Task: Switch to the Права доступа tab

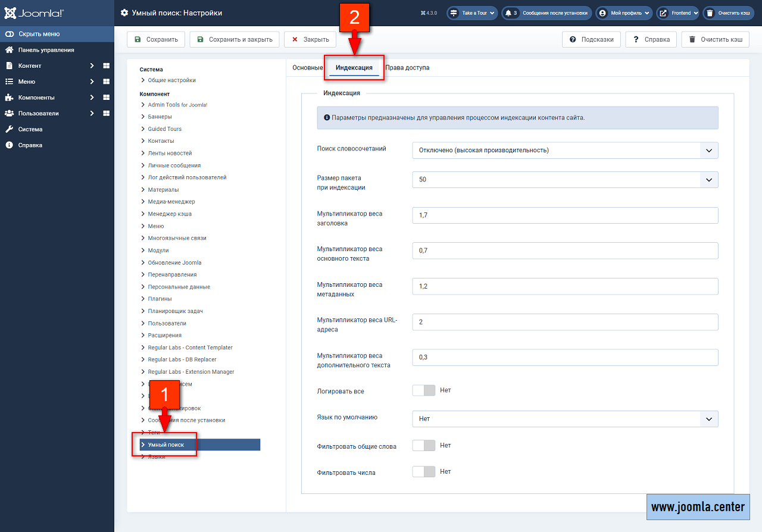Action: pyautogui.click(x=407, y=68)
